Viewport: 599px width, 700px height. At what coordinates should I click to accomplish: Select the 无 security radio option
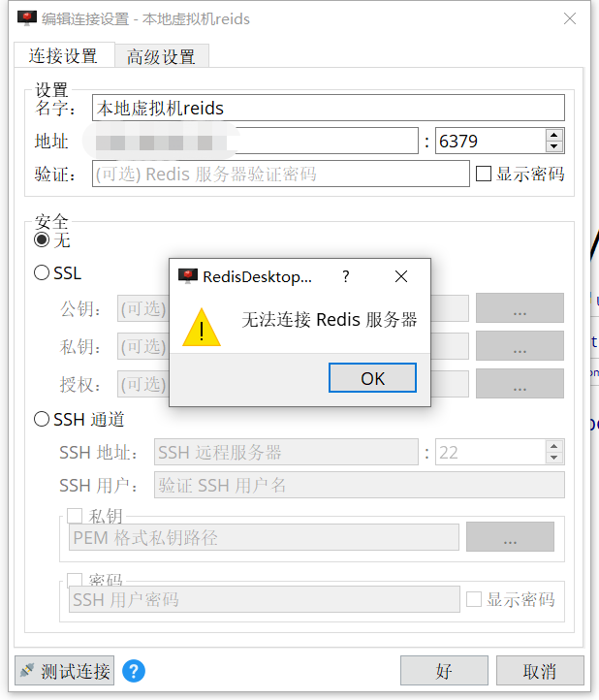click(x=42, y=239)
